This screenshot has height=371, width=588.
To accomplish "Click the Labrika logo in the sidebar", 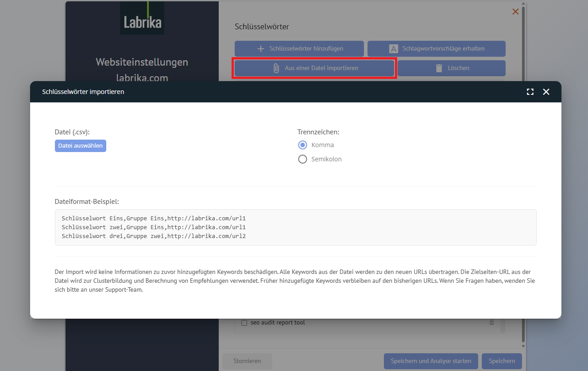I will (x=142, y=18).
